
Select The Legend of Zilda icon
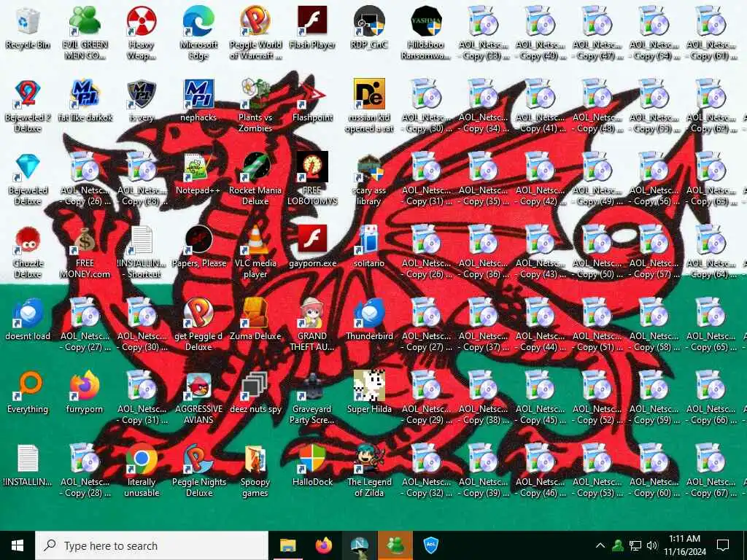369,459
